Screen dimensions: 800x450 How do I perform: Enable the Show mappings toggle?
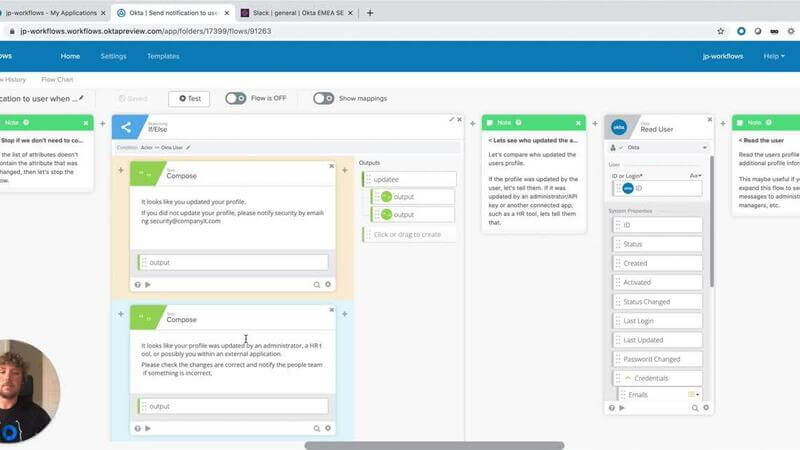tap(323, 98)
